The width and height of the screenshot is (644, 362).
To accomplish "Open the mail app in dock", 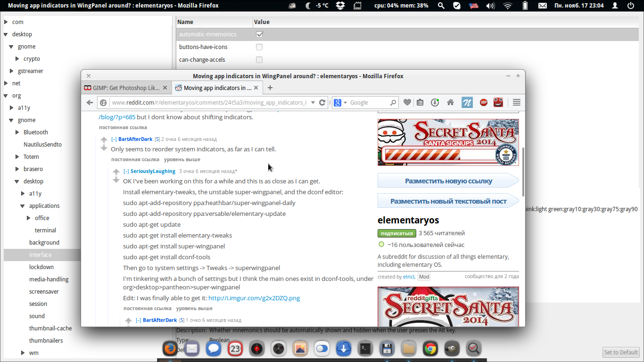I will tap(192, 349).
